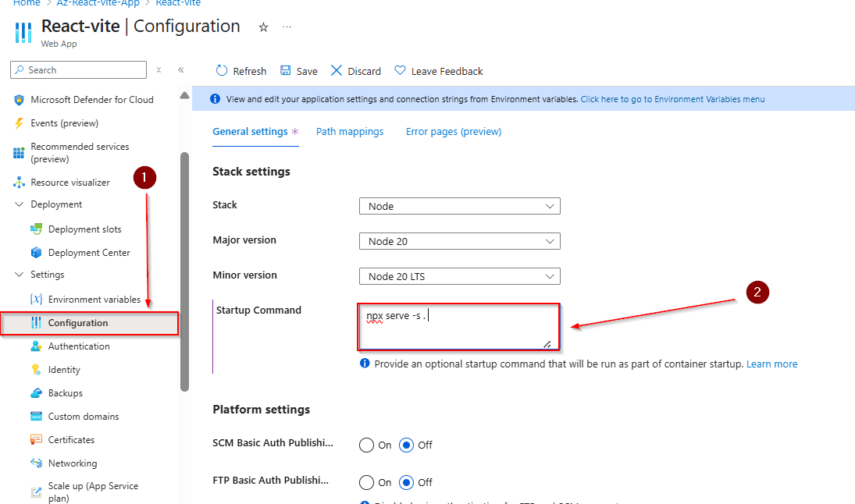Image resolution: width=855 pixels, height=504 pixels.
Task: Favorite this page with the star icon
Action: pyautogui.click(x=263, y=27)
